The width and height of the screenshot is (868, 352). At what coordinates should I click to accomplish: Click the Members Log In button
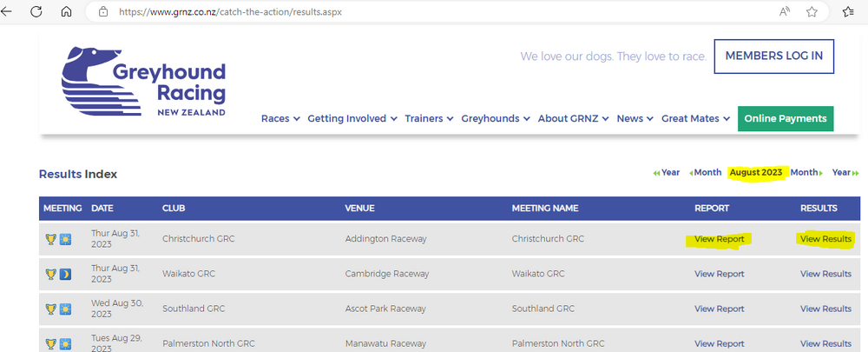pos(773,56)
